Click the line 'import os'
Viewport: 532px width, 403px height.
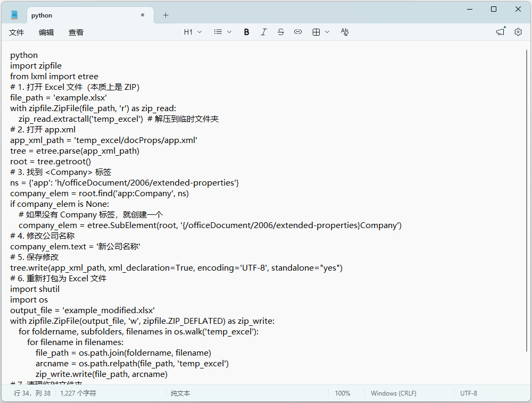29,300
